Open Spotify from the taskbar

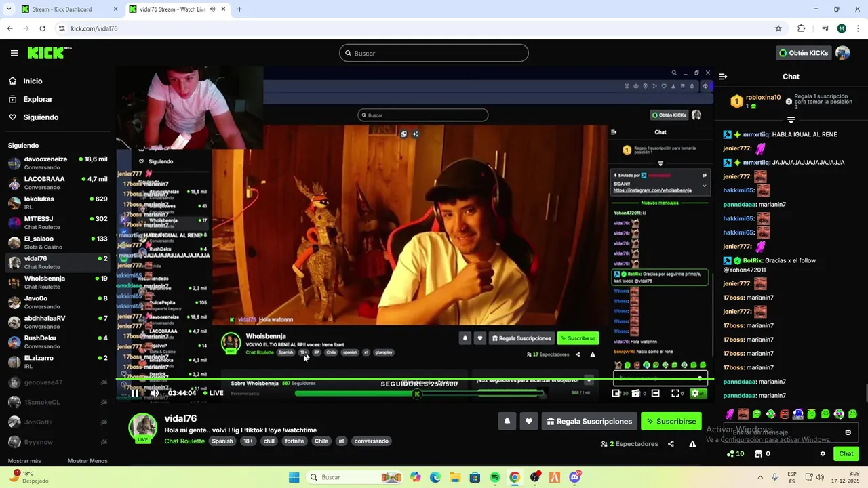coord(495,477)
